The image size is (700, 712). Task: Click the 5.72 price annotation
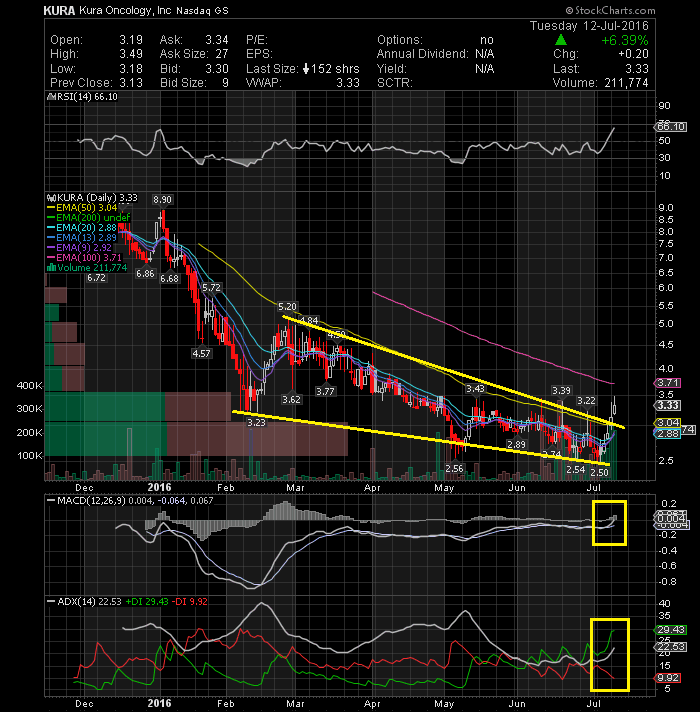coord(211,287)
